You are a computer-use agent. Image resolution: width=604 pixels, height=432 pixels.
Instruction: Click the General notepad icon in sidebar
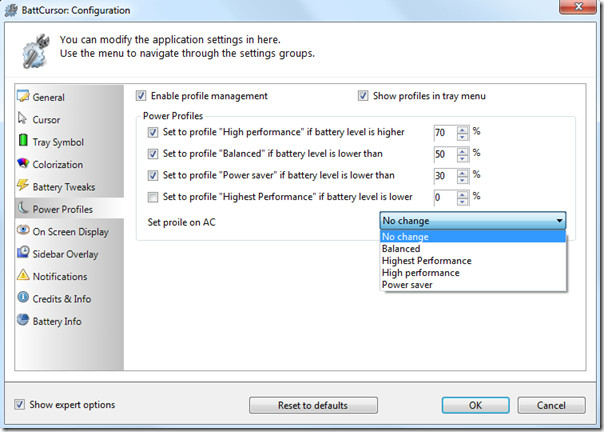pos(23,96)
